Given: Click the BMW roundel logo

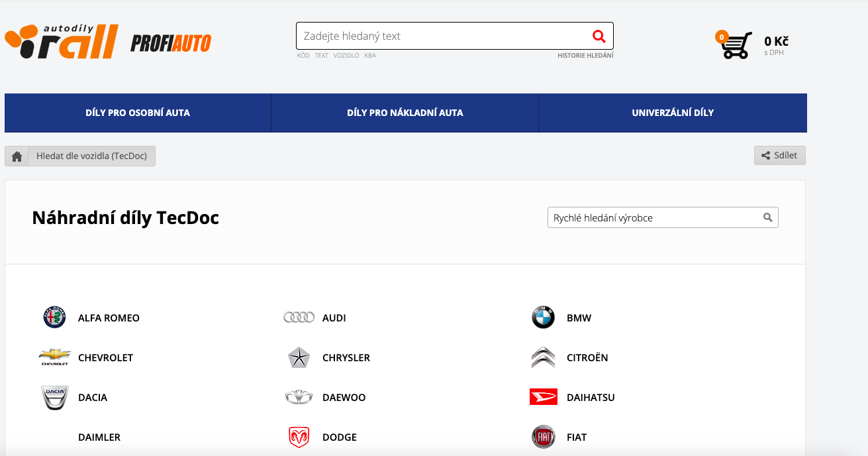Looking at the screenshot, I should (543, 317).
